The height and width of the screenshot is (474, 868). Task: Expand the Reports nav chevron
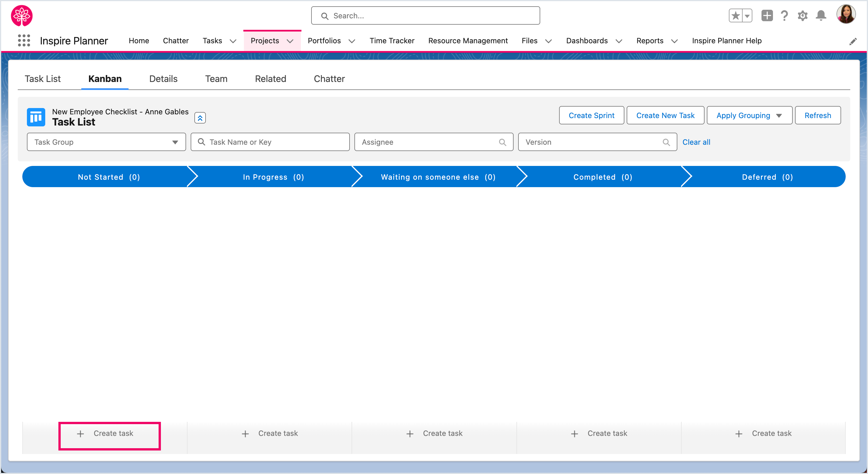point(674,41)
